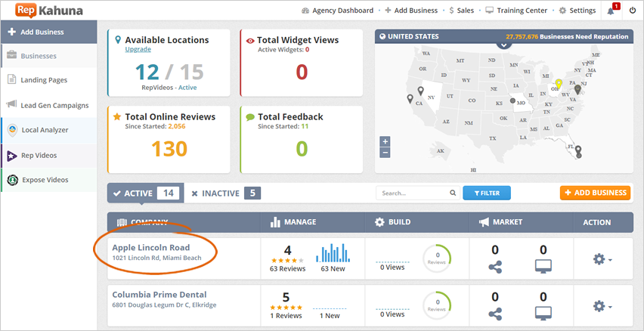
Task: Click the blue Filter button
Action: (x=486, y=193)
